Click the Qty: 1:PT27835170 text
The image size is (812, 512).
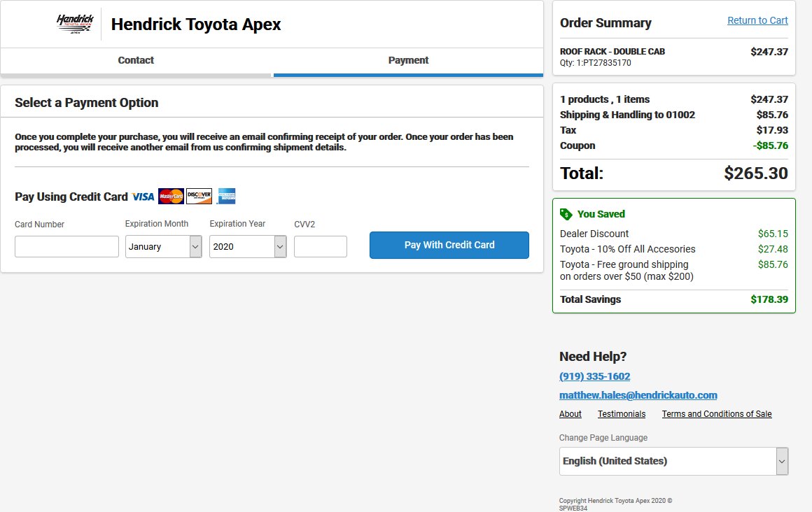596,63
